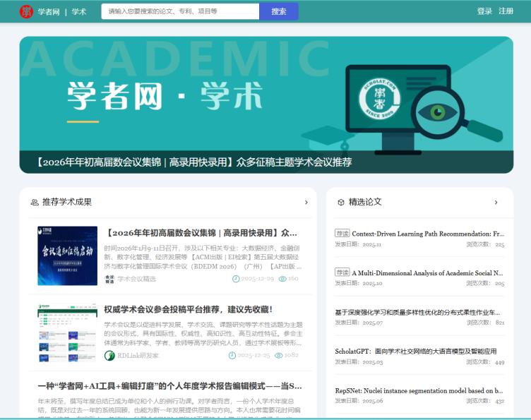Open paper A Multi-Dimensional Analysis of Academic Social

click(427, 272)
